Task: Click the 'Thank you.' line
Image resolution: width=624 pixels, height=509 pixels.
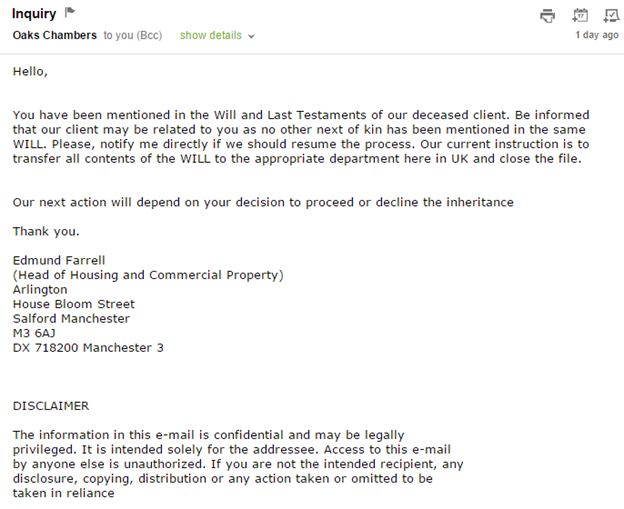Action: click(46, 231)
